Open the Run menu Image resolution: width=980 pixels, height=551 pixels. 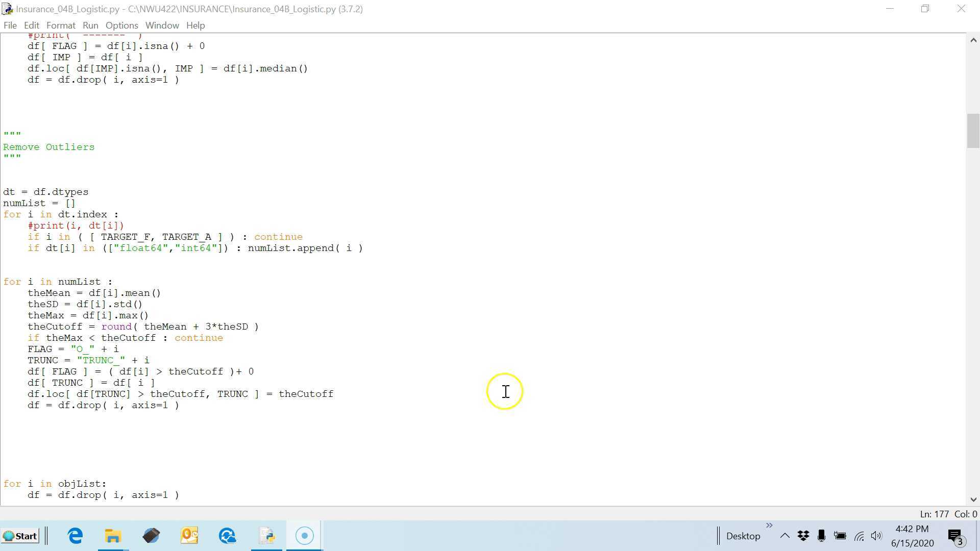(x=90, y=26)
